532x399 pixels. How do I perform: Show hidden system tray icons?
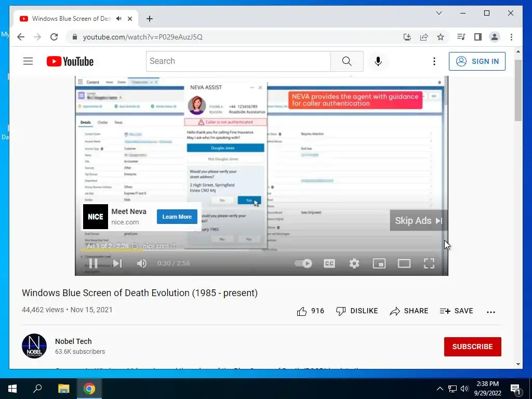pos(440,389)
